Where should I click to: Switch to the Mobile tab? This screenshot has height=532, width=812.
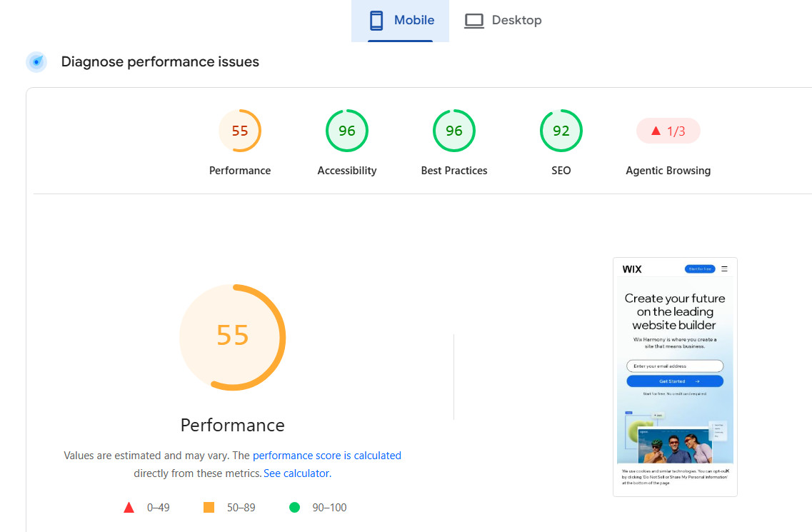click(x=401, y=21)
